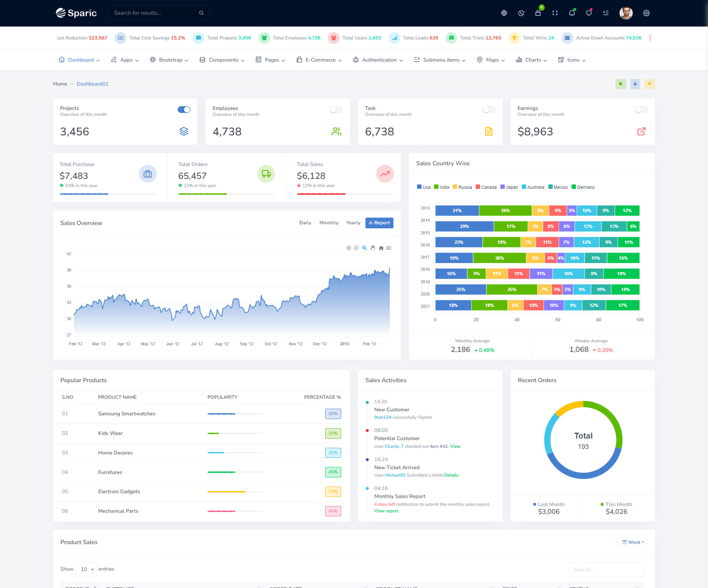Enable the Task toggle switch

pos(489,110)
